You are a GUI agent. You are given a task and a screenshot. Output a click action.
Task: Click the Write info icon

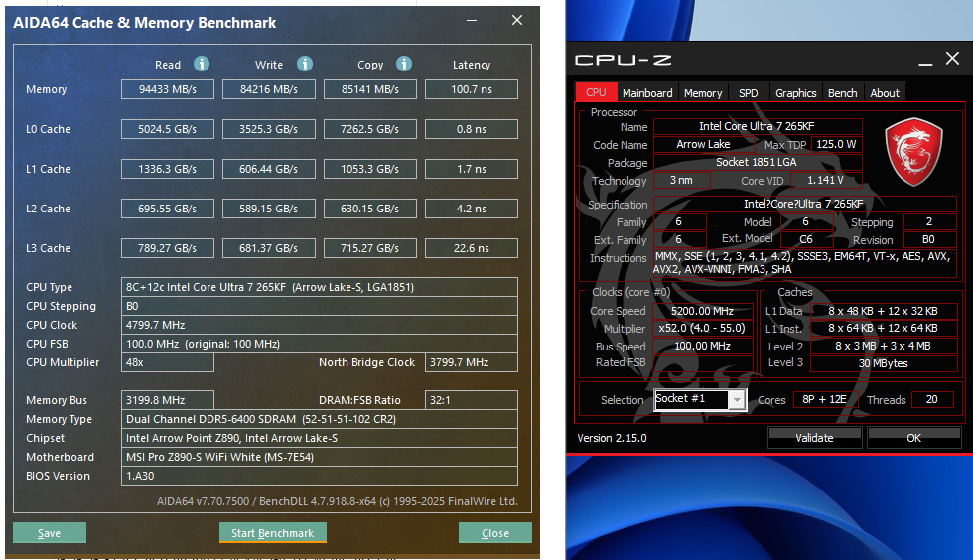tap(304, 64)
